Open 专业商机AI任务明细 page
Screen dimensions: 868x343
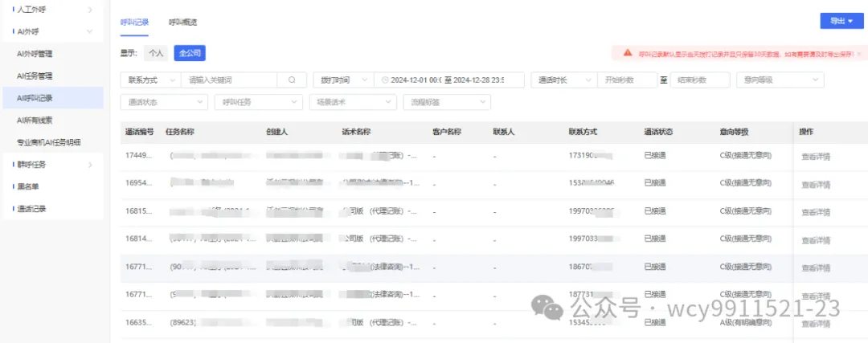(x=49, y=142)
